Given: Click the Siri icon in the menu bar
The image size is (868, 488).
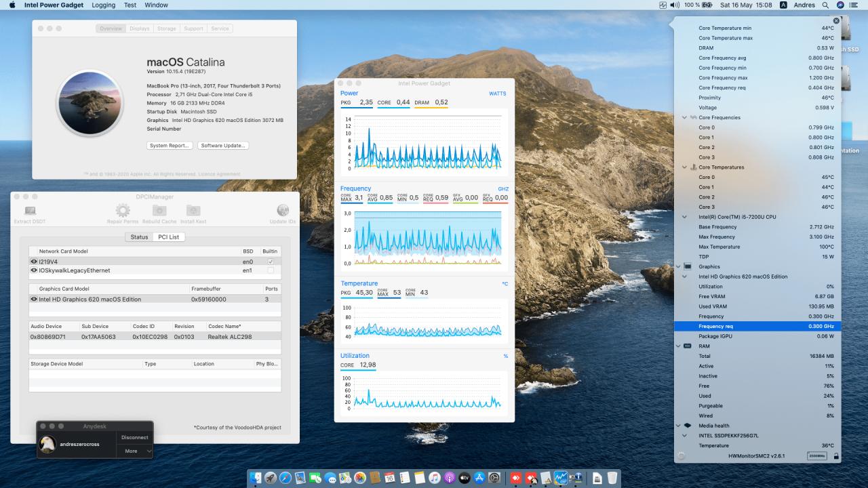Looking at the screenshot, I should (x=841, y=5).
